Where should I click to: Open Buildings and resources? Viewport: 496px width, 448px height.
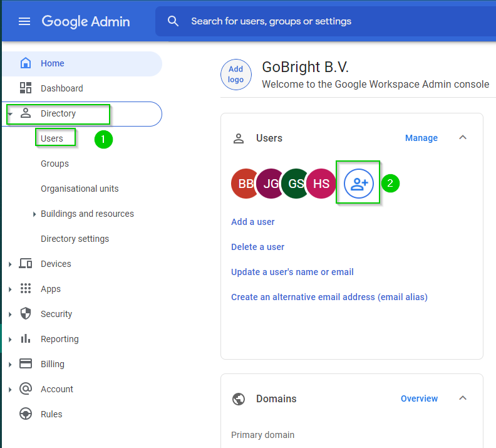(x=87, y=214)
